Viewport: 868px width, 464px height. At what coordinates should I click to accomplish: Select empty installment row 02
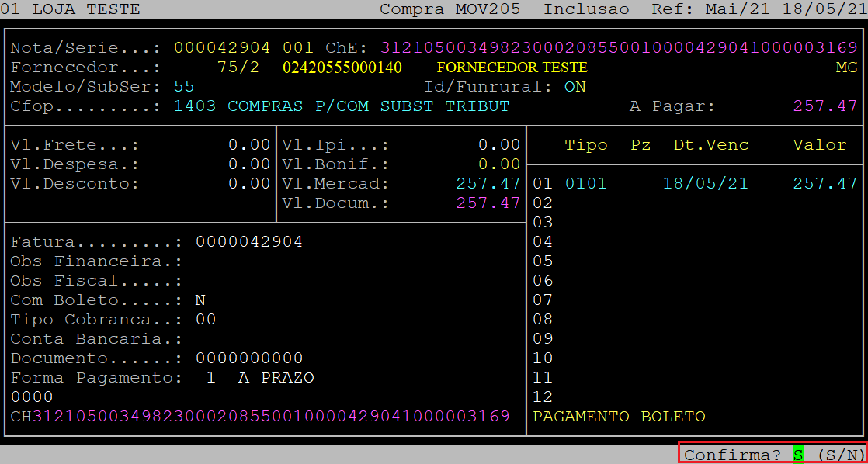point(543,203)
